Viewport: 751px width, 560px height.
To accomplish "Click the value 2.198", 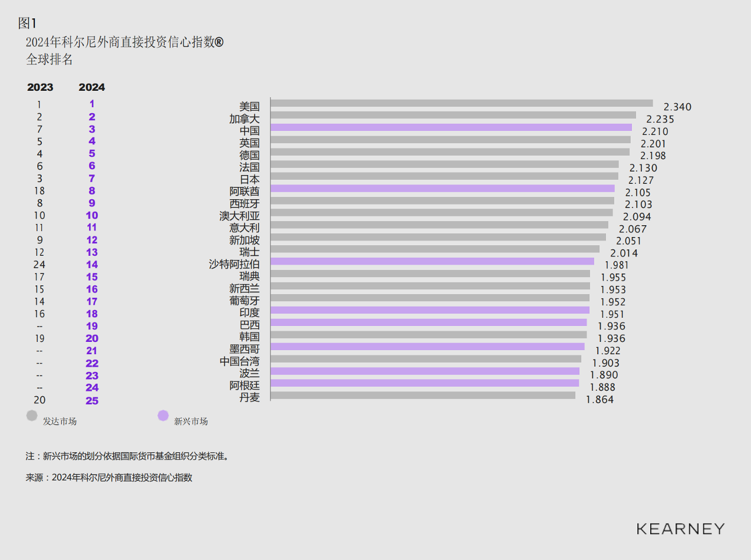I will pos(653,156).
